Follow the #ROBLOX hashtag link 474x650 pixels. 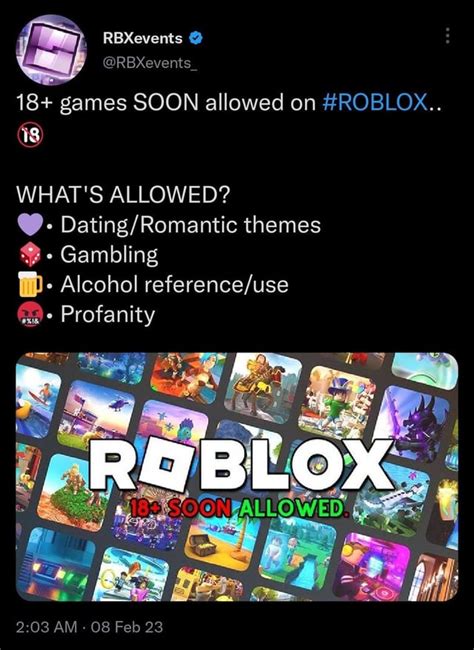pyautogui.click(x=374, y=102)
